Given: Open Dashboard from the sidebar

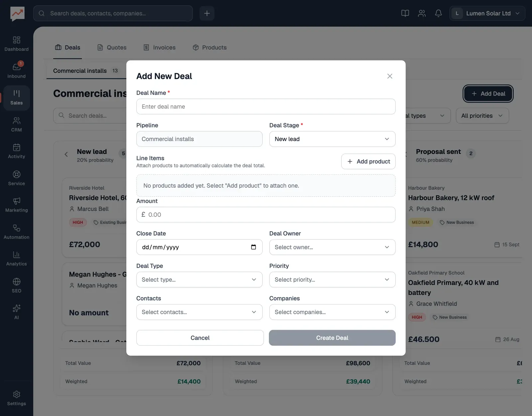Looking at the screenshot, I should [x=16, y=44].
